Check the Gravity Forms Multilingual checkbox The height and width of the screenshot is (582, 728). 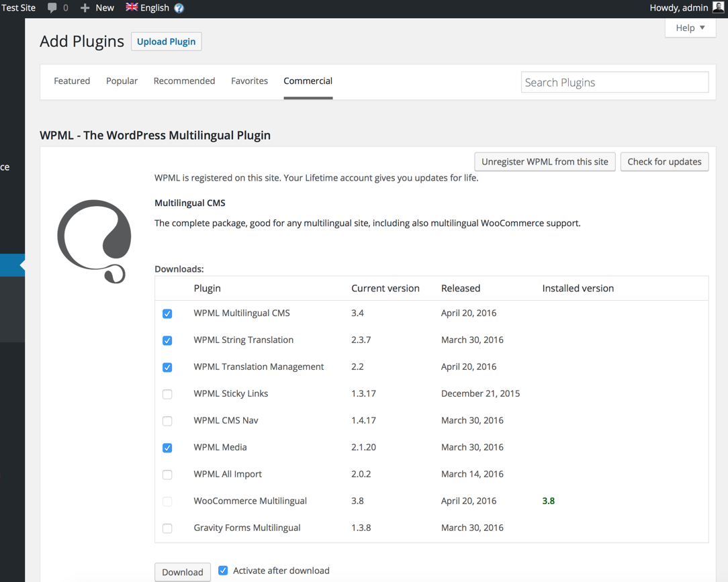[167, 528]
